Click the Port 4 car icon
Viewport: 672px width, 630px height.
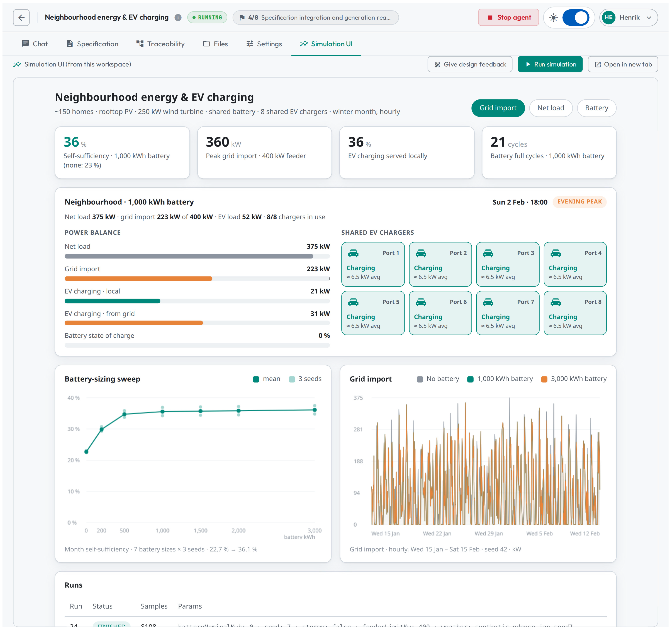click(556, 253)
